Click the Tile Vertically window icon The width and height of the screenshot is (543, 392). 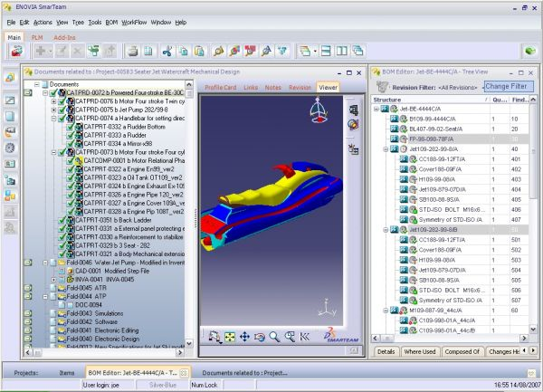[342, 52]
